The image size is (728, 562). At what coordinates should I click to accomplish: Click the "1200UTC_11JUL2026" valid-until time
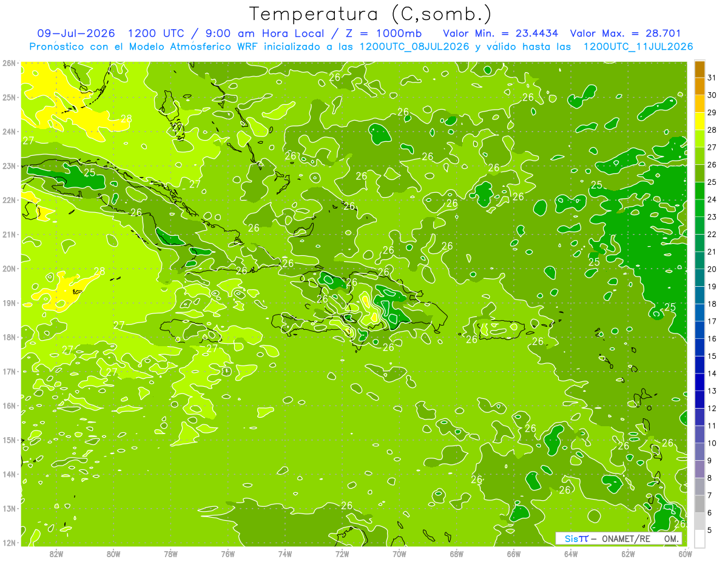tap(638, 46)
